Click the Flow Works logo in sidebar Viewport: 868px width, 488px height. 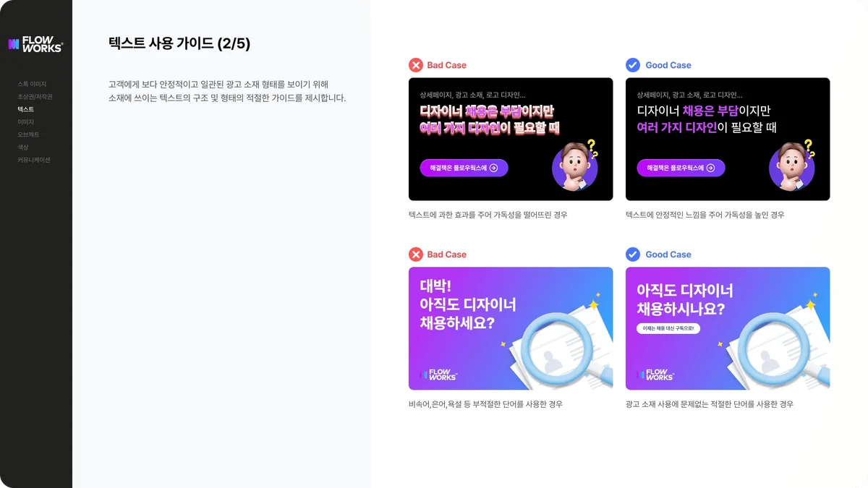tap(35, 44)
